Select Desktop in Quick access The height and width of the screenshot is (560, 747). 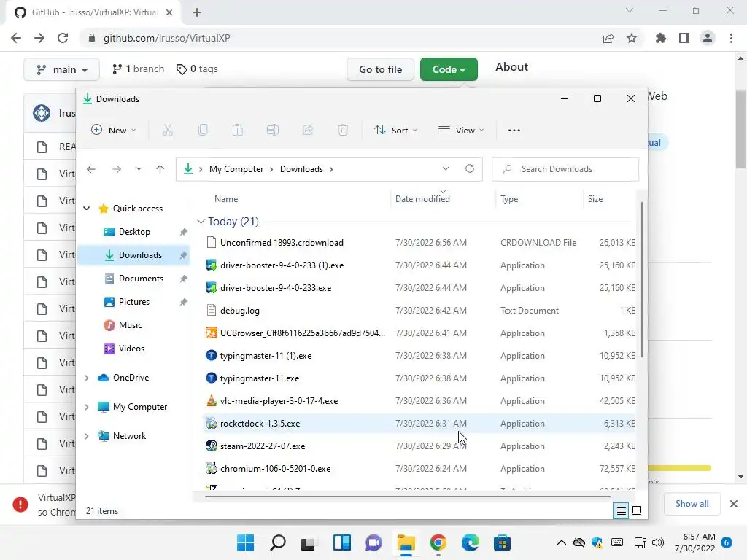(x=133, y=231)
